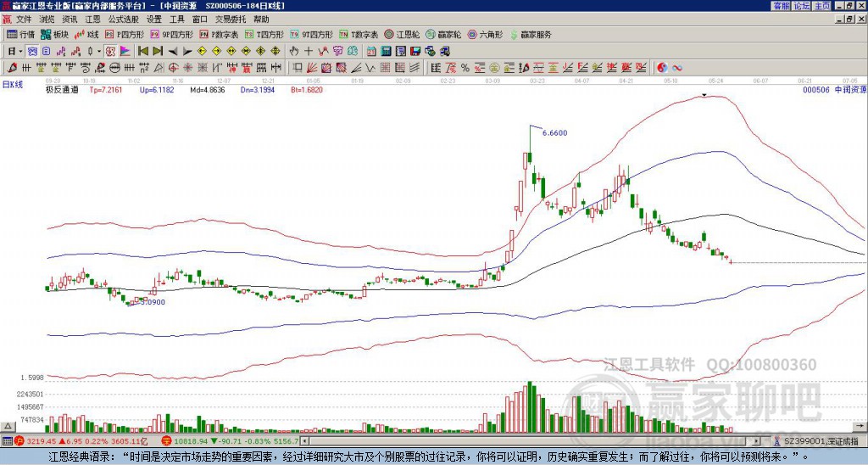Click the 6.6600 peak price marker
Image resolution: width=868 pixels, height=465 pixels.
pyautogui.click(x=554, y=133)
